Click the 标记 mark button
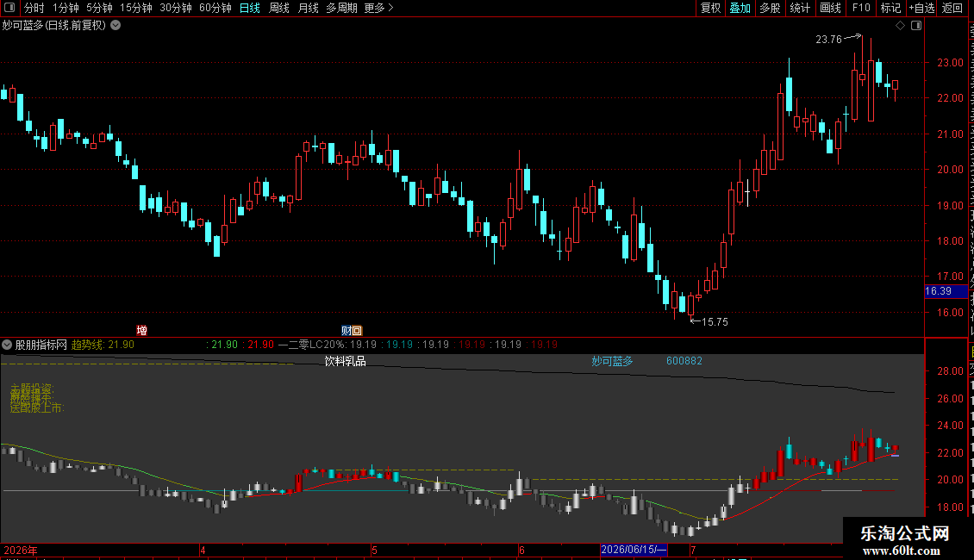 click(x=890, y=8)
